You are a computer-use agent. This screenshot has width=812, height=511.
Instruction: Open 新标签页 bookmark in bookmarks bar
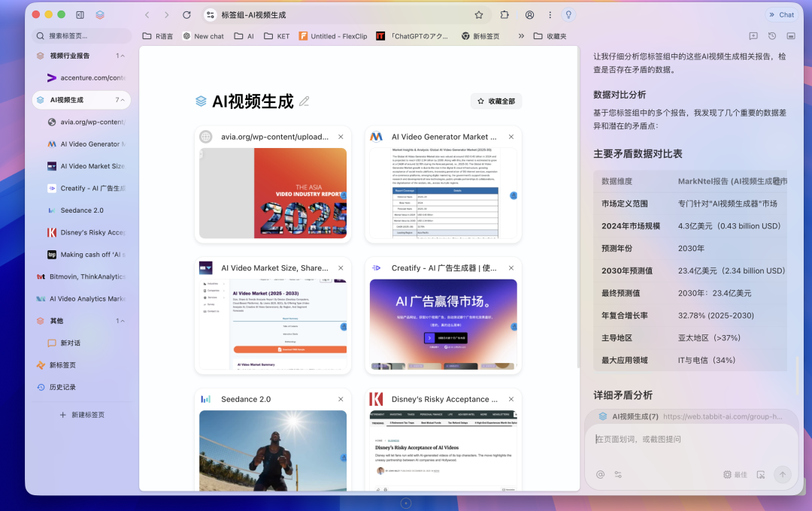coord(480,36)
